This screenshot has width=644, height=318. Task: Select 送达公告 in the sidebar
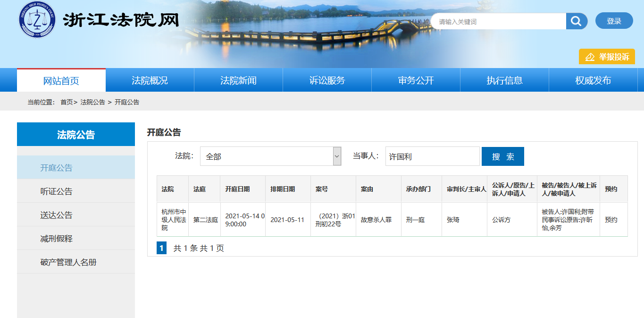click(x=57, y=215)
